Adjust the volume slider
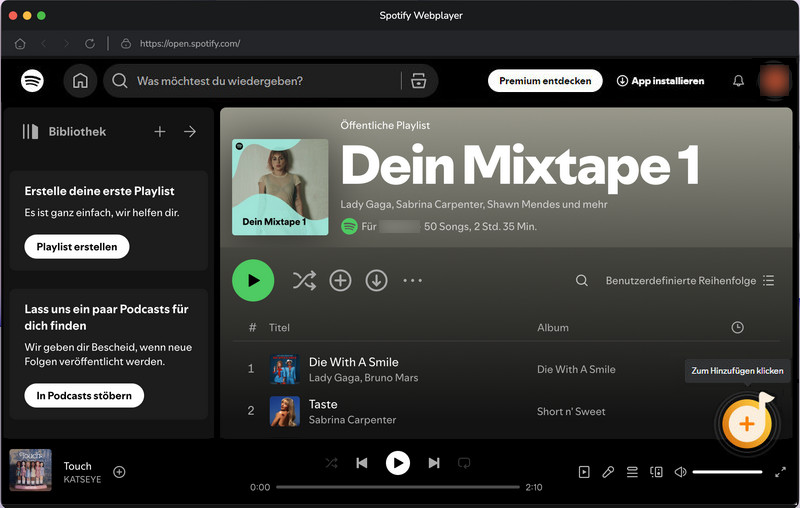Viewport: 800px width, 508px height. 727,472
